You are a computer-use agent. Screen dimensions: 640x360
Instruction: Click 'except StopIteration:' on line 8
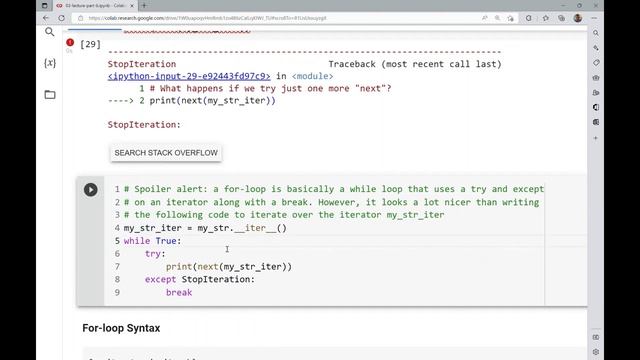click(200, 279)
